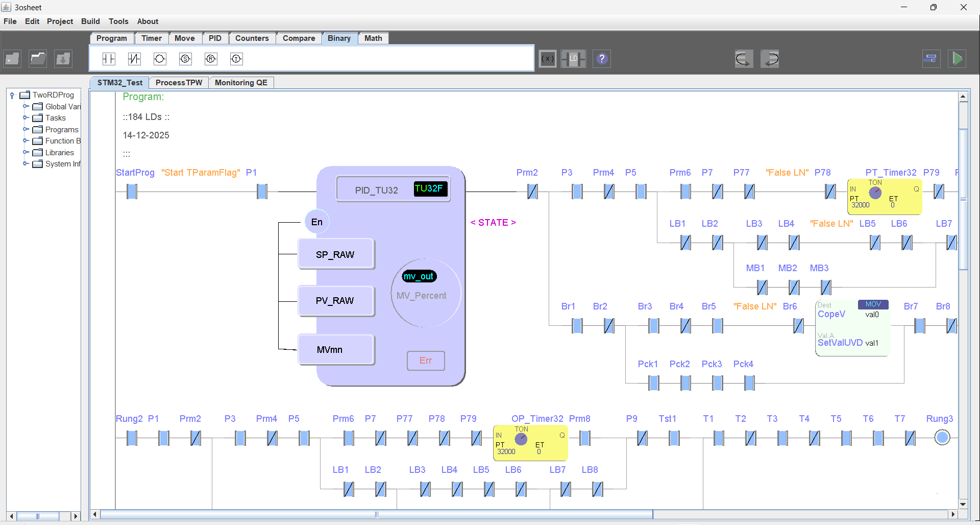980x525 pixels.
Task: Click the open project folder icon
Action: (38, 59)
